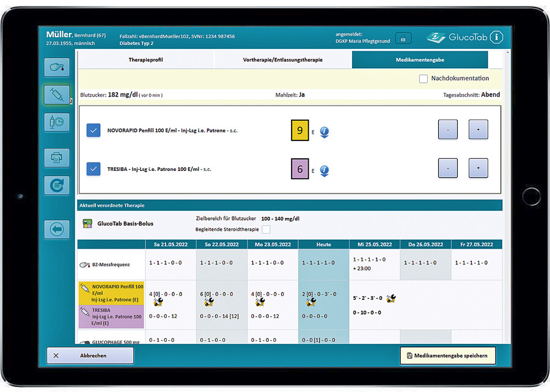Tick the Begleitende Steroidtherapie checkbox

tap(266, 230)
